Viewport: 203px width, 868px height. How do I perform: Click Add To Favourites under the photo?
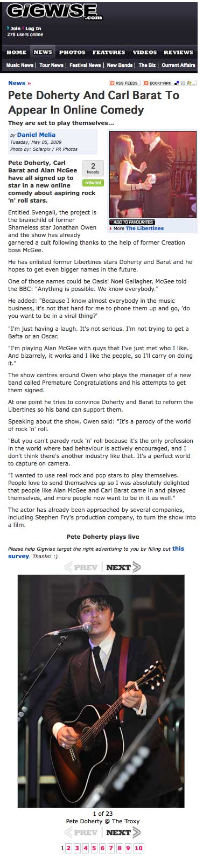(x=132, y=222)
